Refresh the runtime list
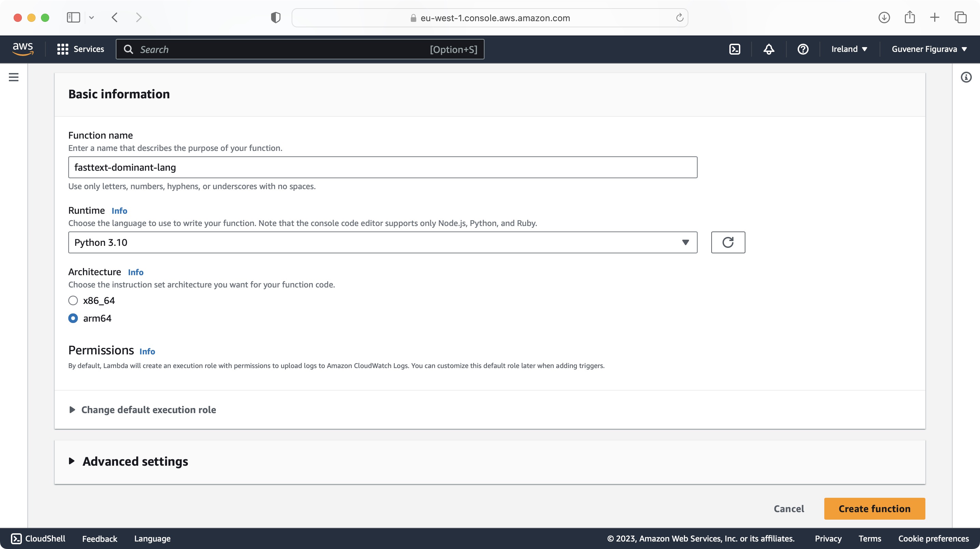Image resolution: width=980 pixels, height=549 pixels. coord(728,242)
